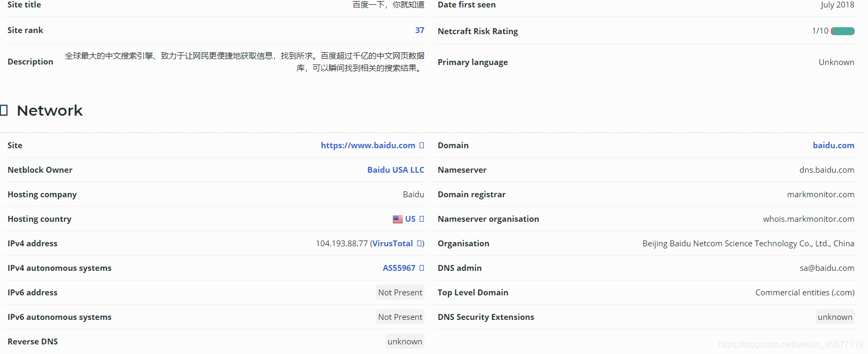Viewport: 868px width, 354px height.
Task: Click the July 2018 date first seen value
Action: (x=837, y=5)
